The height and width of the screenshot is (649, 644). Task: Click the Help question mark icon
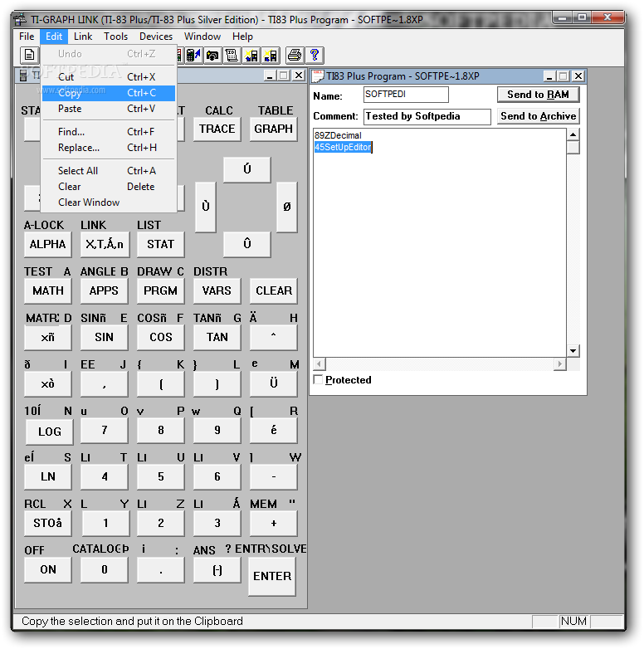(x=315, y=55)
